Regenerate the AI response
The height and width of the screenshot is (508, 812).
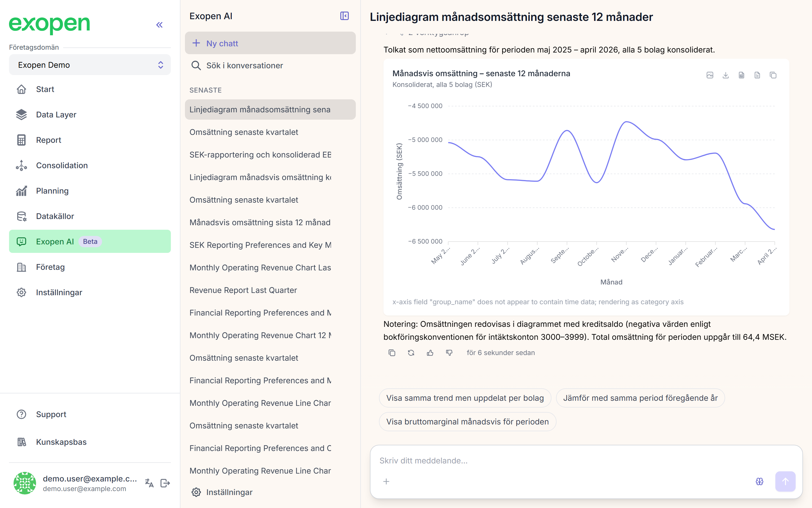click(411, 352)
